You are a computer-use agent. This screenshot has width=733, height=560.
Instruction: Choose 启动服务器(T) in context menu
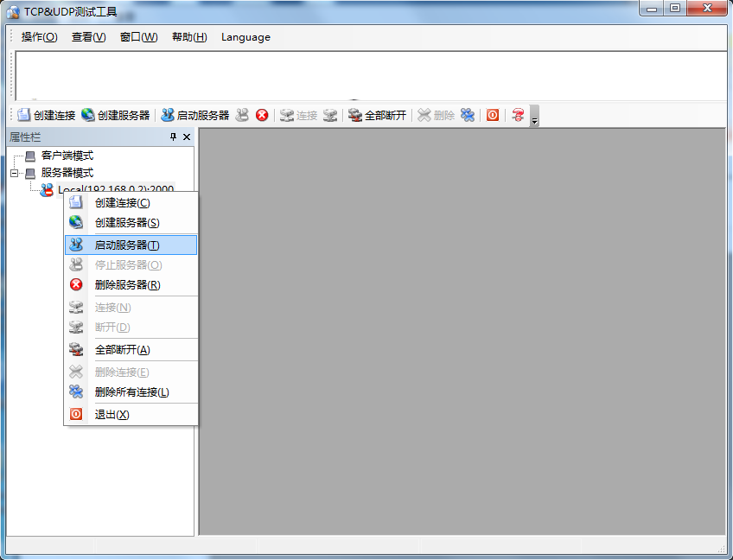[x=131, y=245]
